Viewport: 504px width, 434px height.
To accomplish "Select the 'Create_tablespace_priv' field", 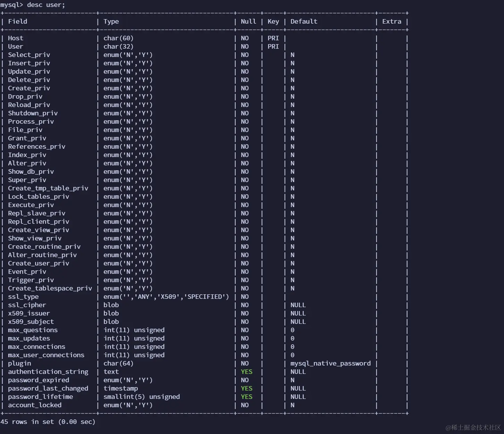I will 50,288.
